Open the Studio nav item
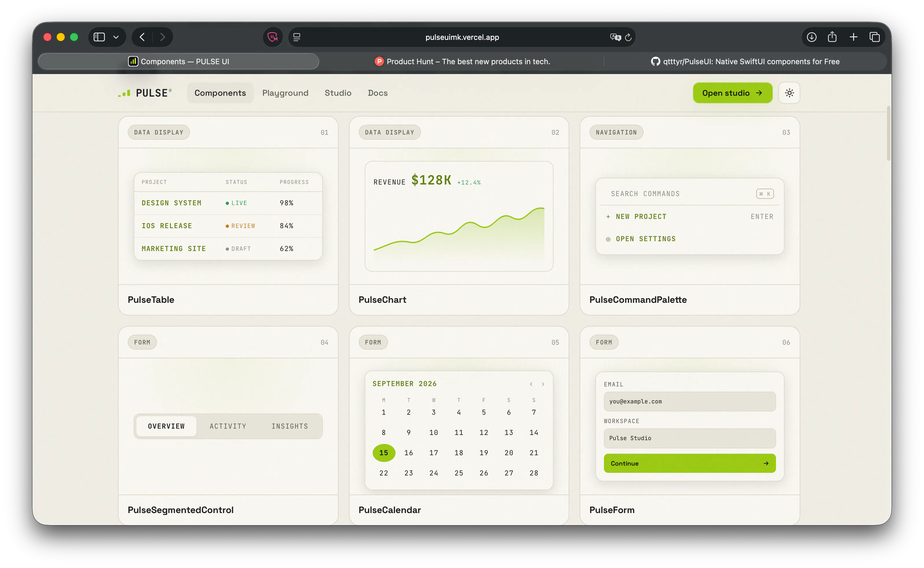The width and height of the screenshot is (924, 568). click(x=338, y=93)
